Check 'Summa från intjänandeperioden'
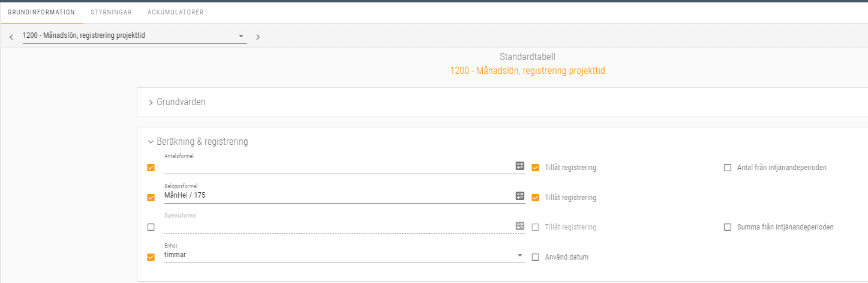The image size is (868, 283). [x=728, y=227]
